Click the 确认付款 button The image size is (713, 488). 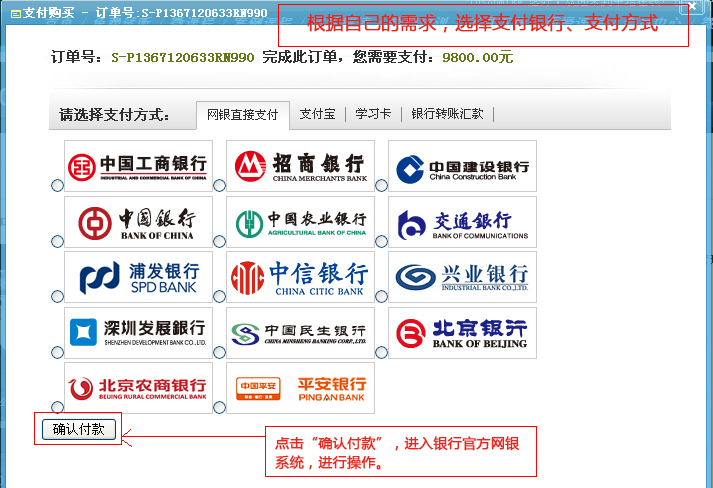[x=79, y=429]
